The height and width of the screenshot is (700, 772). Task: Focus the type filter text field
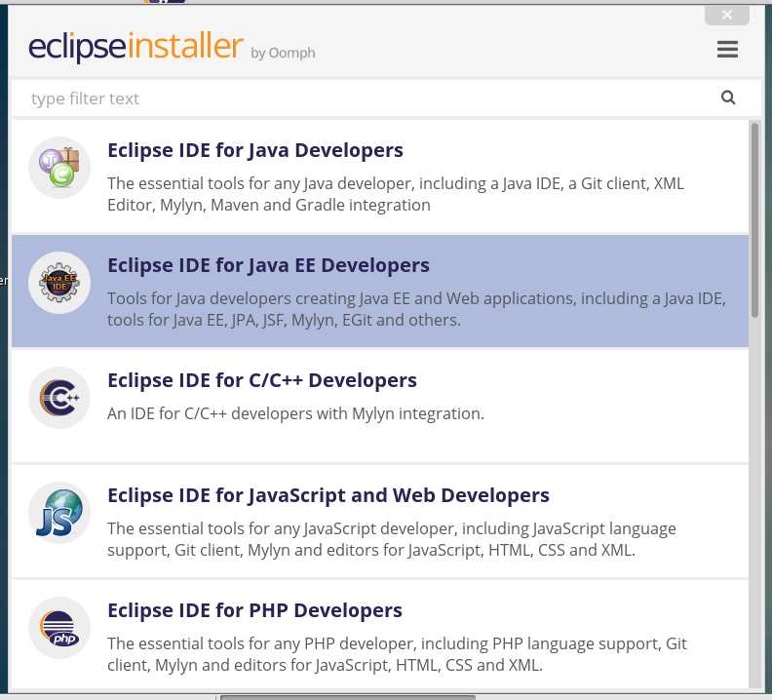365,98
